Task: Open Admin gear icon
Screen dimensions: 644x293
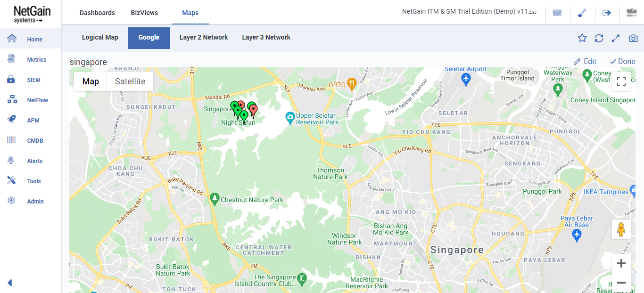Action: point(11,201)
